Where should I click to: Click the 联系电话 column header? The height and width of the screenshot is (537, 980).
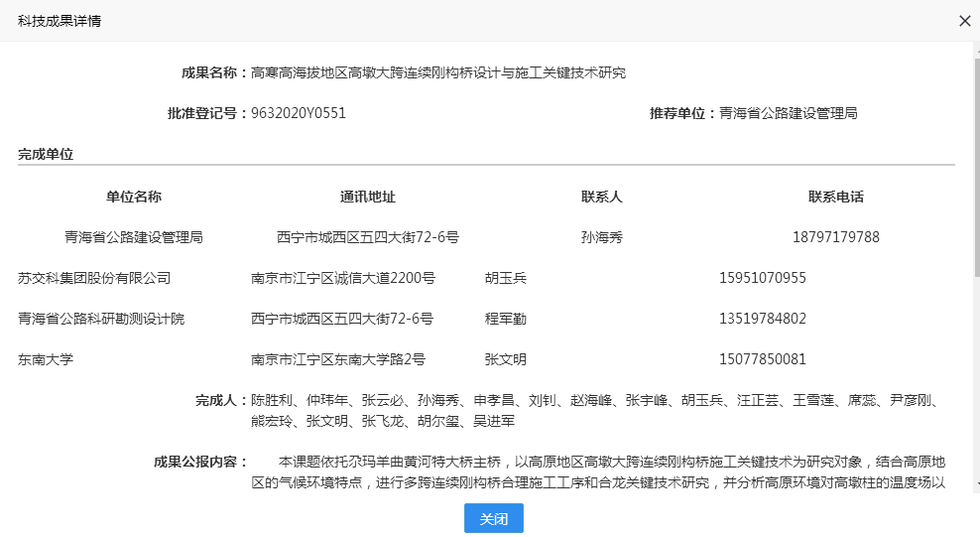coord(836,197)
